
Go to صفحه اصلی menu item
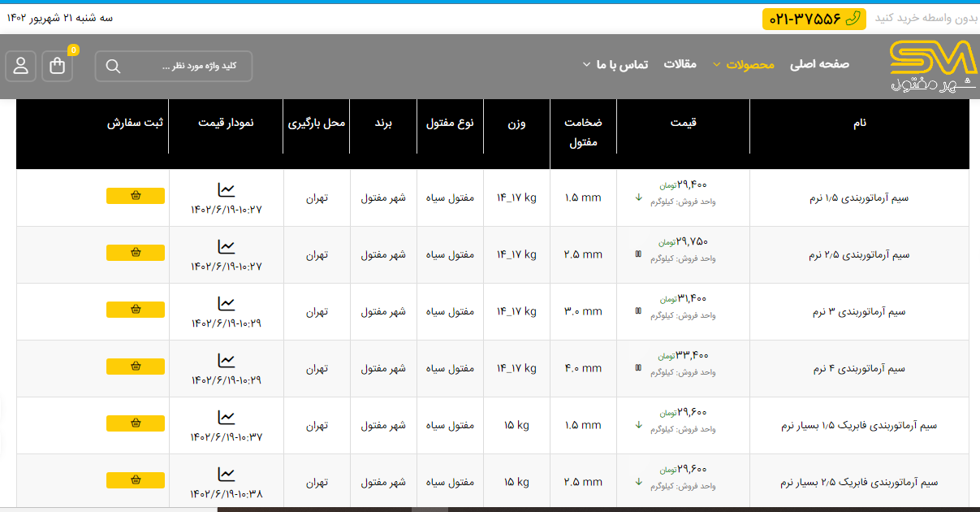pos(819,64)
